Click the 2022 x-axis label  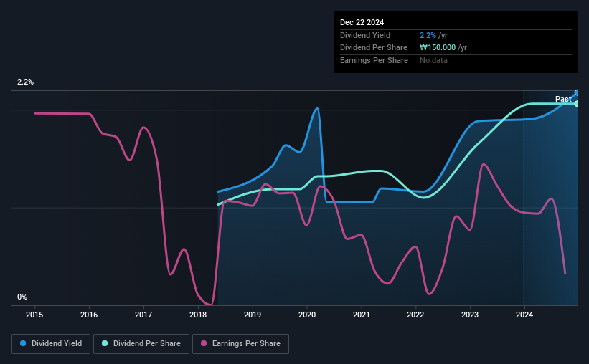point(415,315)
